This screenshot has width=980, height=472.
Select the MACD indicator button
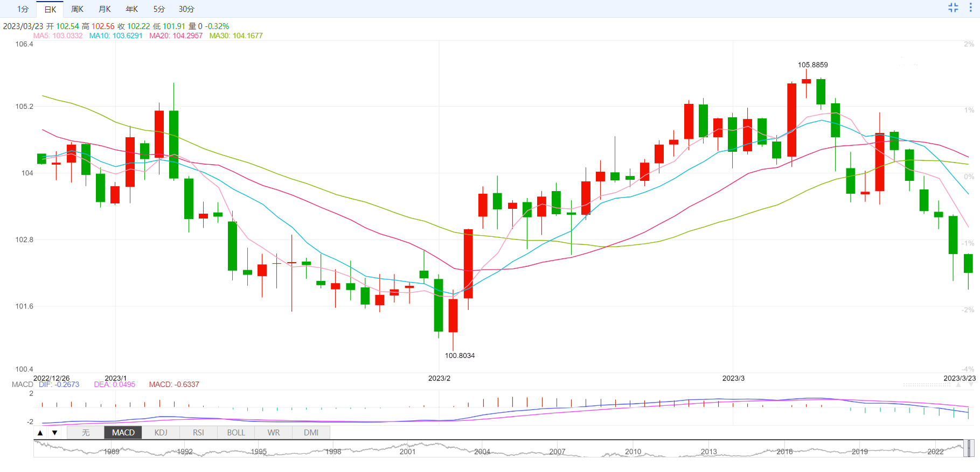point(123,433)
